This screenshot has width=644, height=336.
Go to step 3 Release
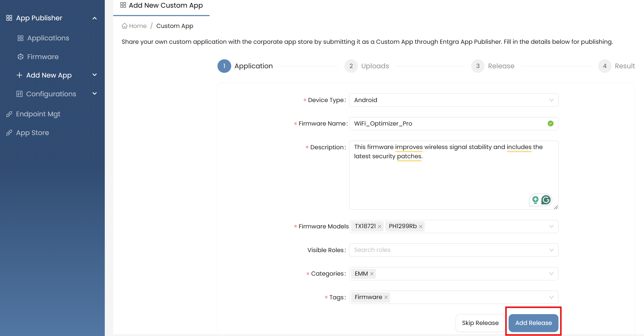pyautogui.click(x=493, y=66)
